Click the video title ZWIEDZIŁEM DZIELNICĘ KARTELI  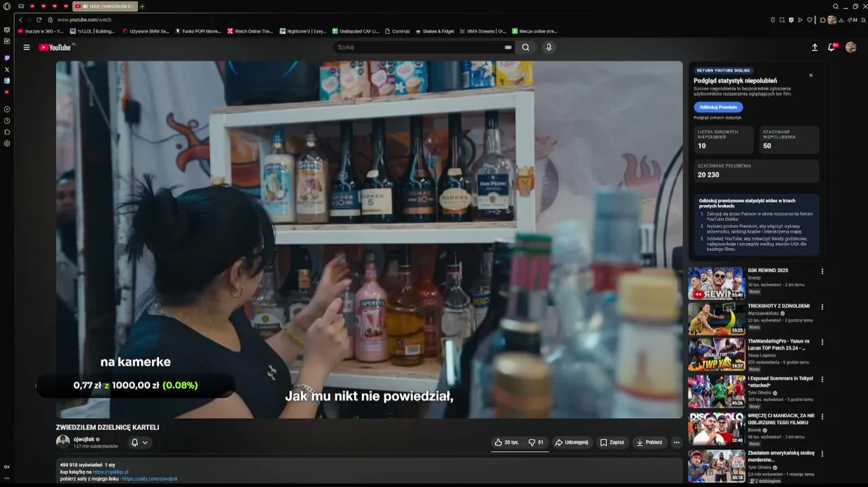[x=108, y=427]
